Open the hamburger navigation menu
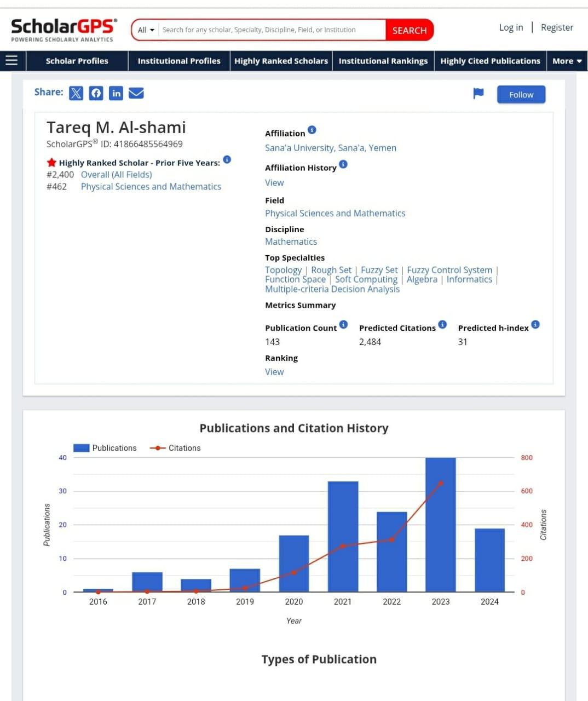 pyautogui.click(x=11, y=60)
